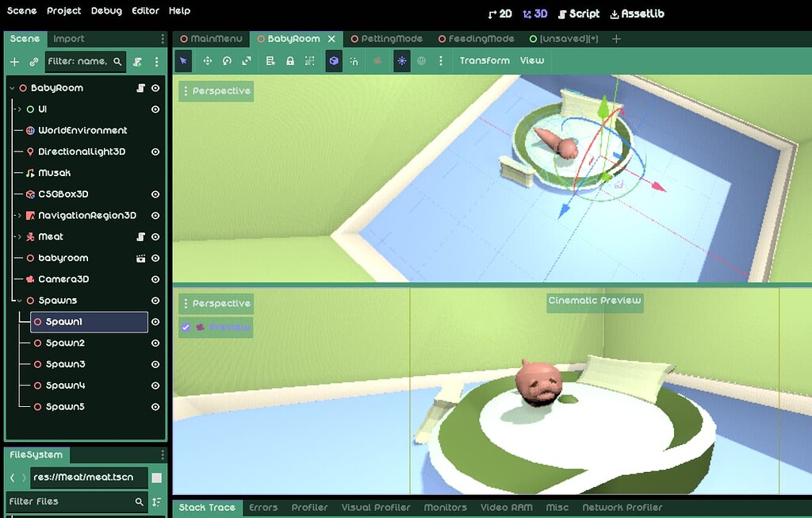Go back in FileSystem path history
The height and width of the screenshot is (518, 812).
[13, 478]
